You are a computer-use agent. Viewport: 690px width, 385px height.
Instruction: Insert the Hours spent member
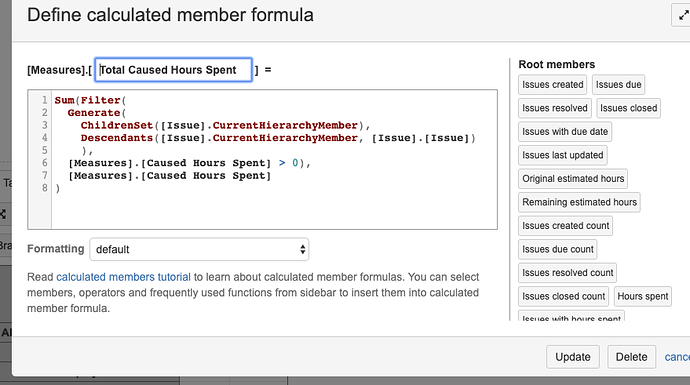pos(642,297)
